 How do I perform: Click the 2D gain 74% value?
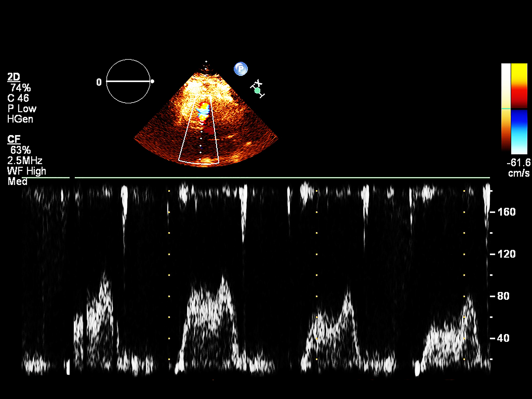21,88
